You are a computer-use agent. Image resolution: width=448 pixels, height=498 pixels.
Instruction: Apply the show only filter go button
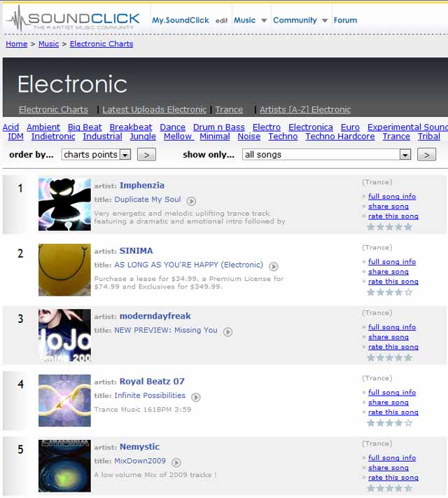tap(426, 155)
